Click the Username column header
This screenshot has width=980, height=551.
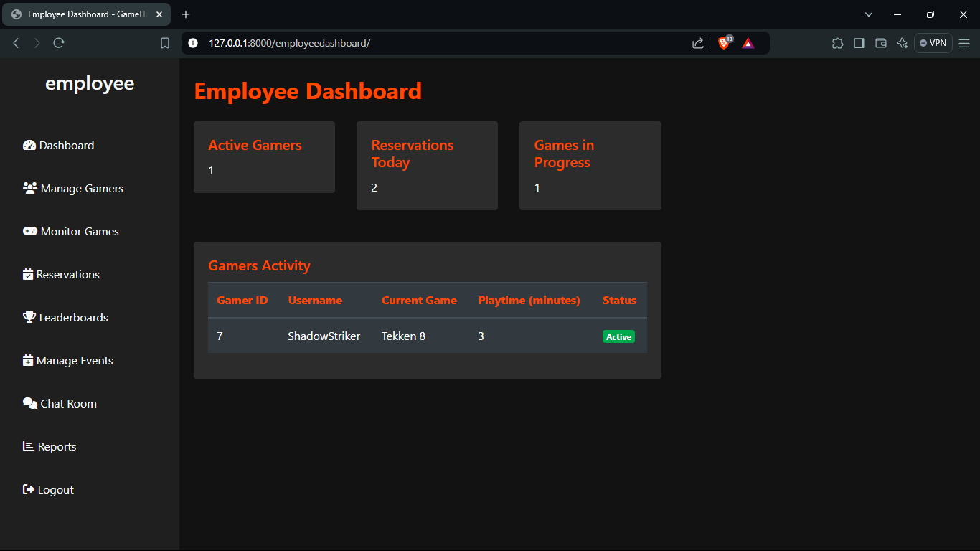(315, 301)
